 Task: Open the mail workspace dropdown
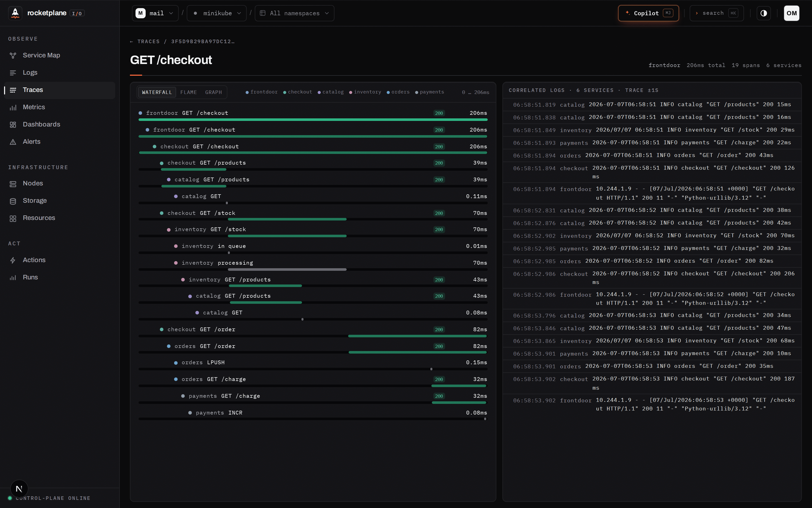click(x=155, y=13)
